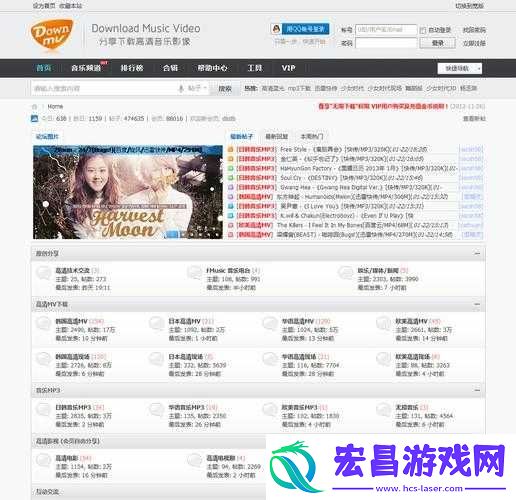Collapse the 音乐MP3 section

click(477, 390)
